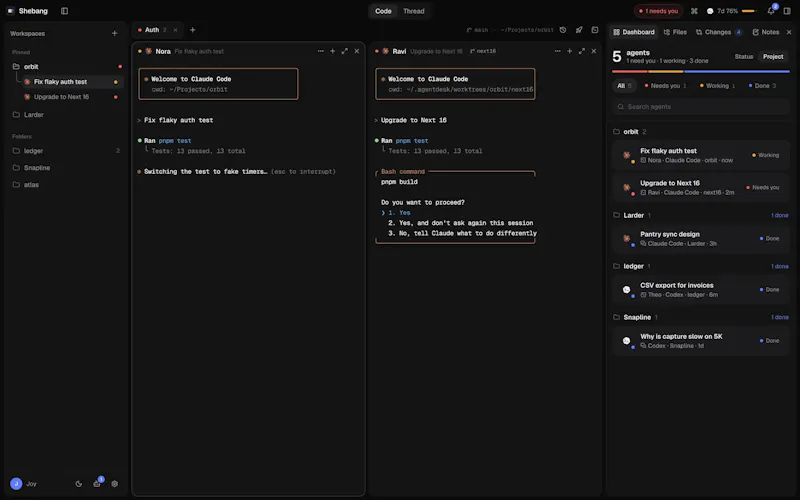Filter agents by Working

point(717,86)
